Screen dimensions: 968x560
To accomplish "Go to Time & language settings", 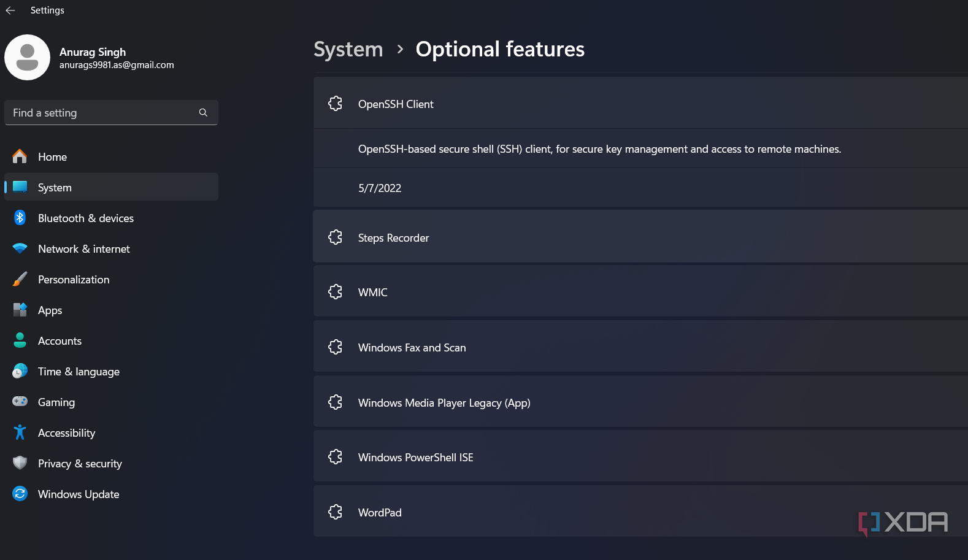I will point(111,371).
